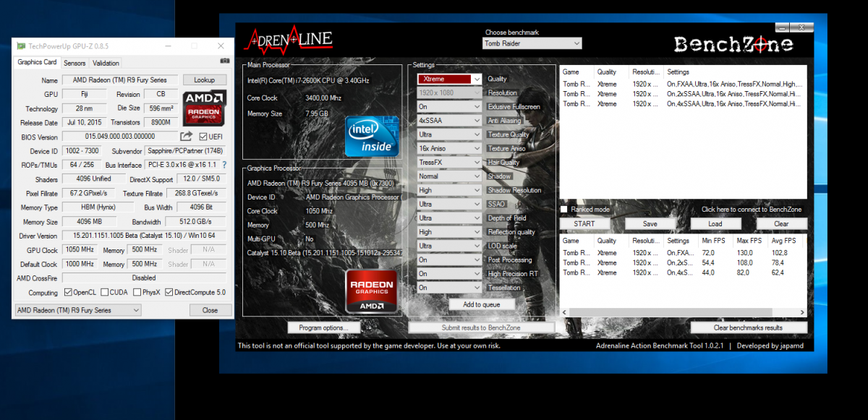Open the Shadow dropdown showing Normal
868x420 pixels.
[x=449, y=176]
